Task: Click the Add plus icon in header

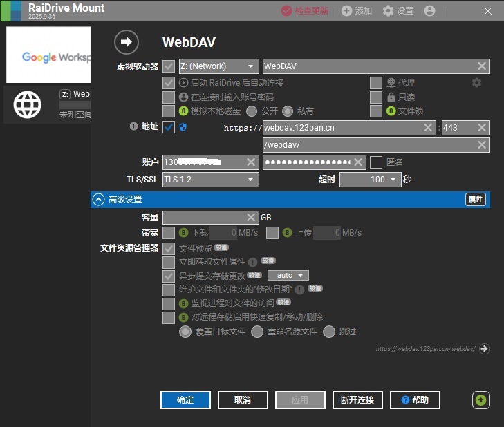Action: (346, 11)
